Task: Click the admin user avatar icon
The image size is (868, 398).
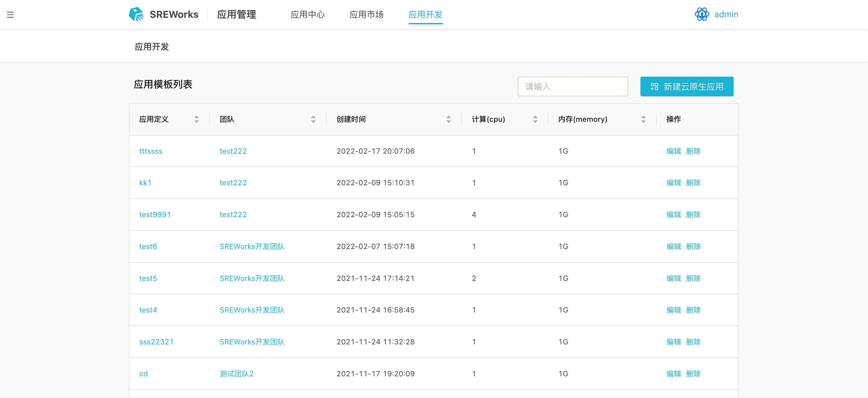Action: coord(701,14)
